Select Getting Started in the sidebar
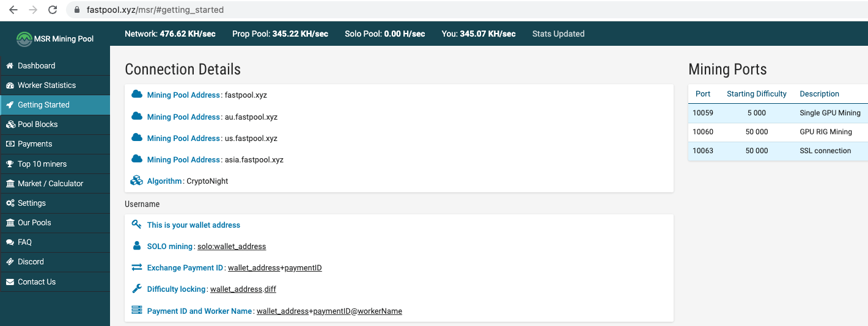868x326 pixels. [55, 105]
